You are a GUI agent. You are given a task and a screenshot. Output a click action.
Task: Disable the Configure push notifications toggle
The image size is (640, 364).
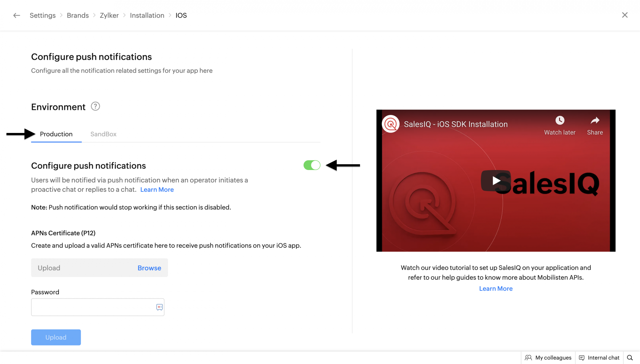312,165
